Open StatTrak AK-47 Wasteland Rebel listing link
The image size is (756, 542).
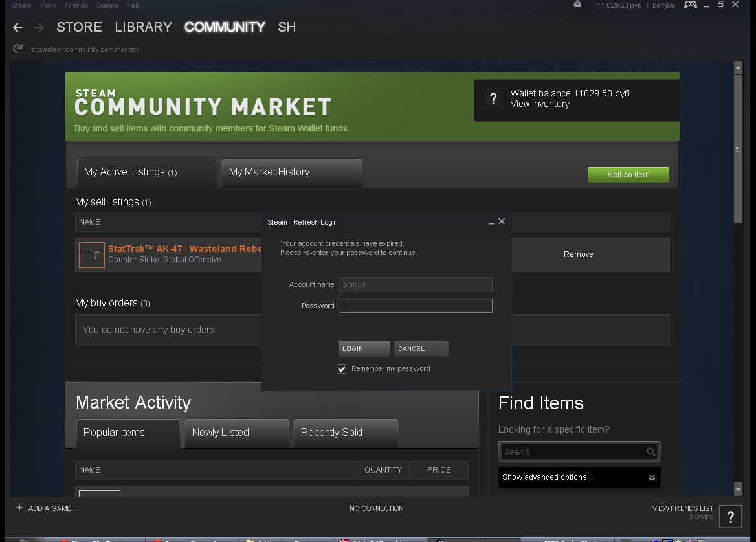coord(184,249)
